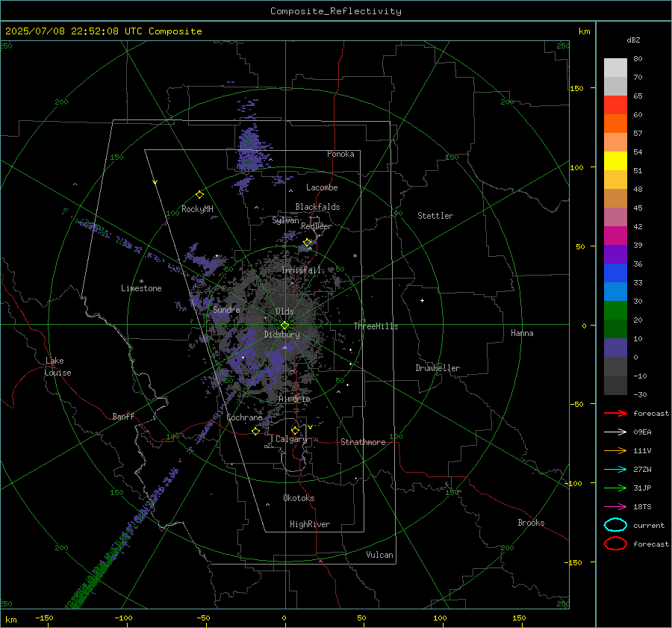Click the ThreeHills label
672x628 pixels.
coord(376,326)
